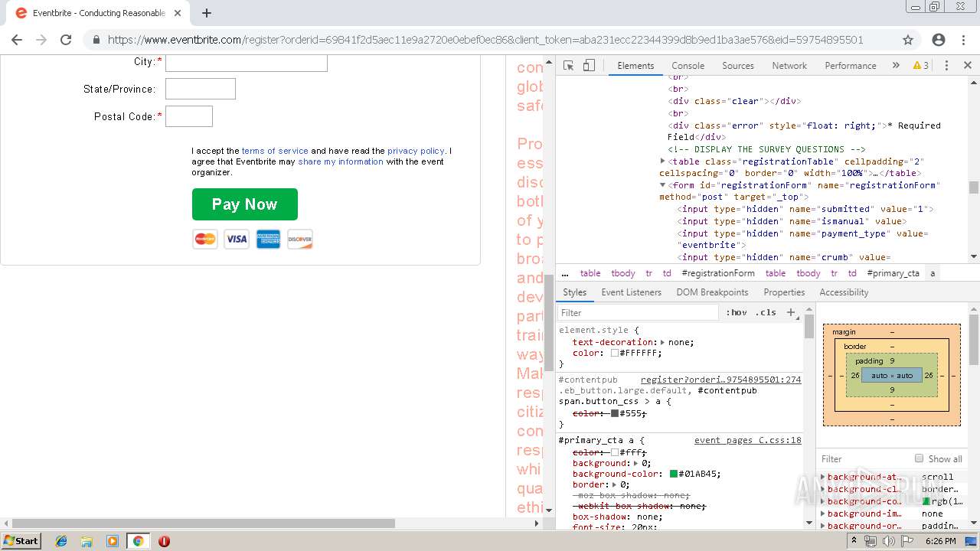Select the Event Listeners tab
Image resolution: width=980 pixels, height=551 pixels.
point(631,292)
